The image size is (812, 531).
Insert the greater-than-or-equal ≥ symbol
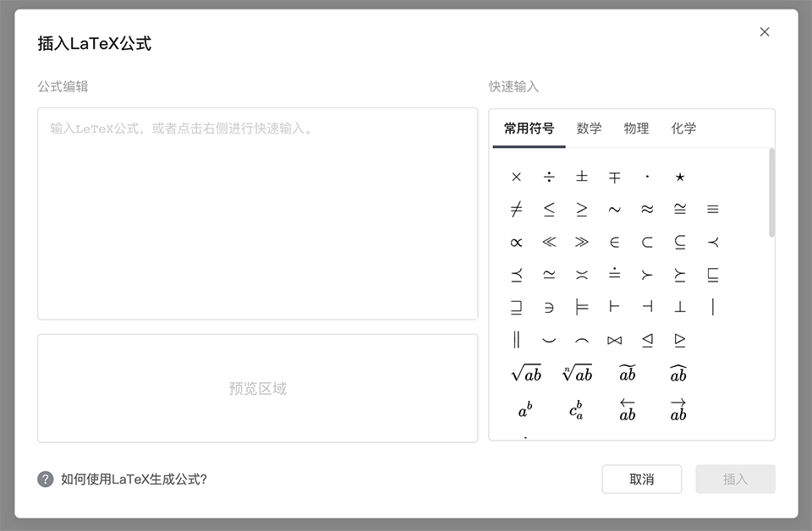582,209
